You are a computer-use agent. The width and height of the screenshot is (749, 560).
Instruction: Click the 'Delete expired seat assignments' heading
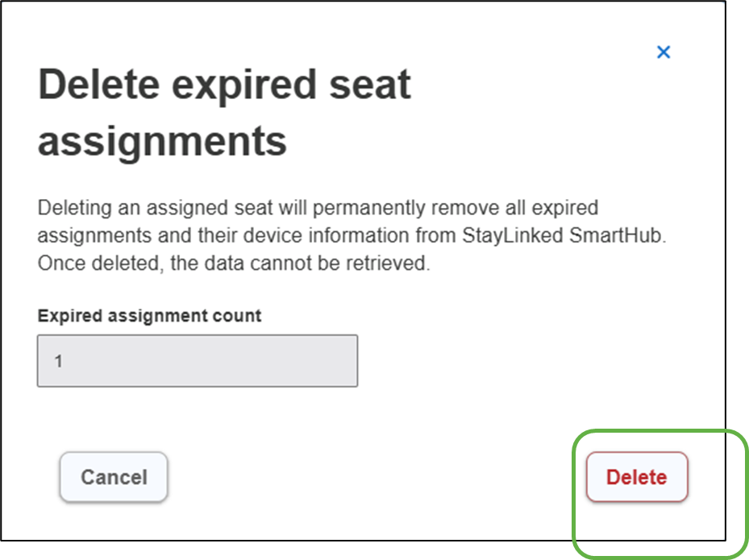point(224,113)
